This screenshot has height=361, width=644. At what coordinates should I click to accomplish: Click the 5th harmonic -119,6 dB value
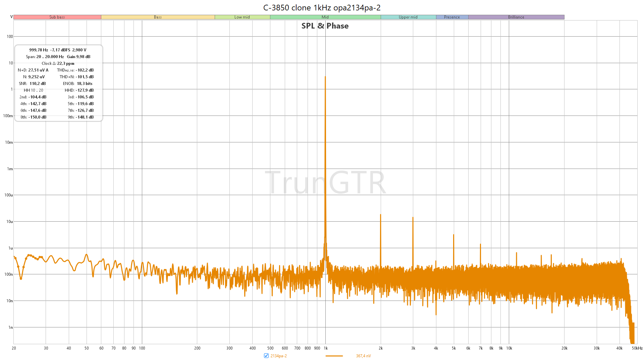coord(85,104)
